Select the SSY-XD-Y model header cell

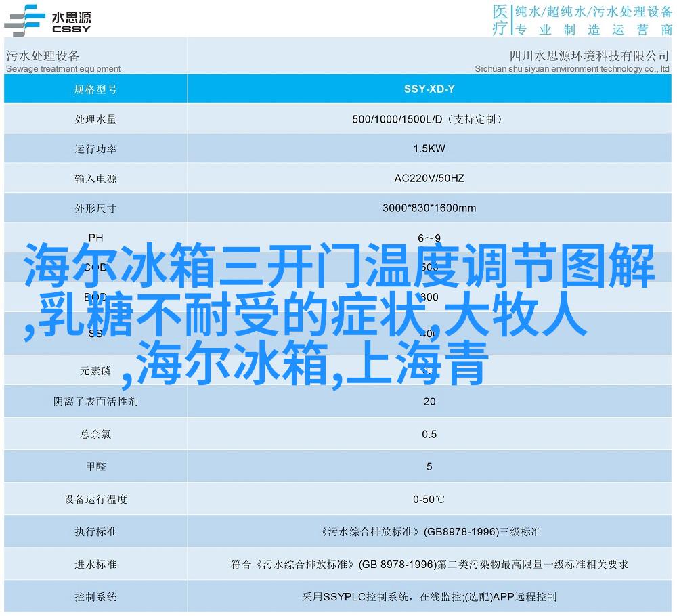click(429, 89)
